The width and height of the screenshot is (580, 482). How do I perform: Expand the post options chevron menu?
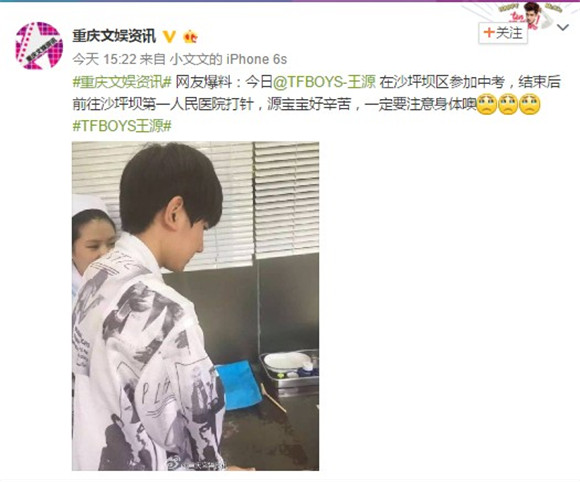[x=563, y=27]
